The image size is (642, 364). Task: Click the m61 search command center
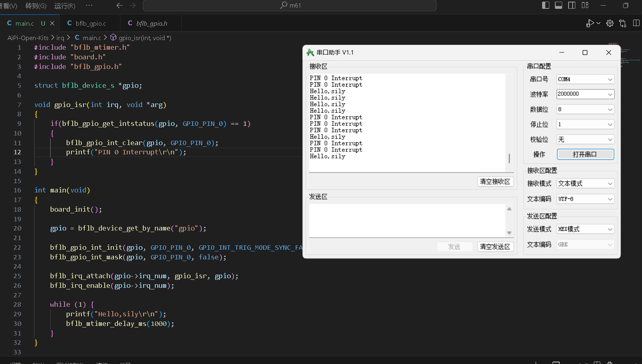[290, 6]
